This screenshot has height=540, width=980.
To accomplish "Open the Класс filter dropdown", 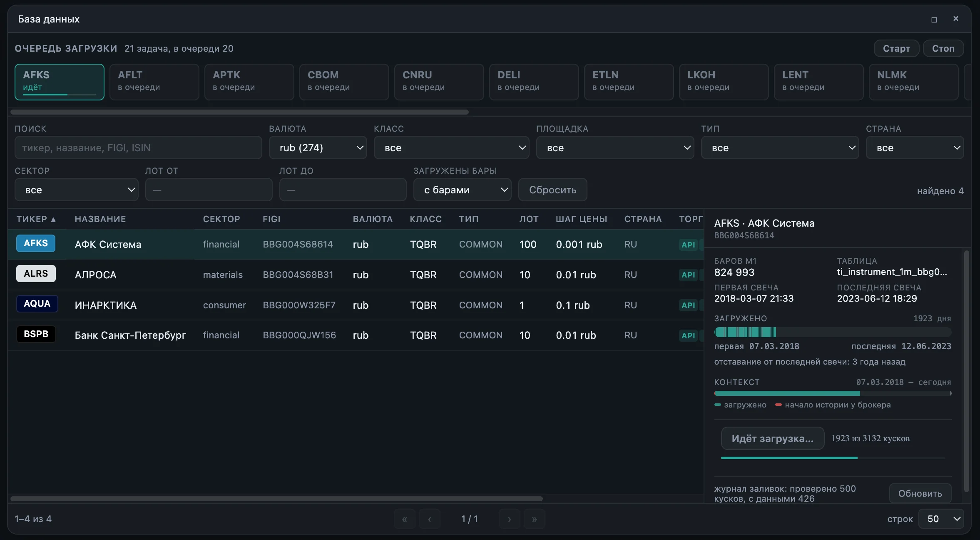I will click(452, 148).
